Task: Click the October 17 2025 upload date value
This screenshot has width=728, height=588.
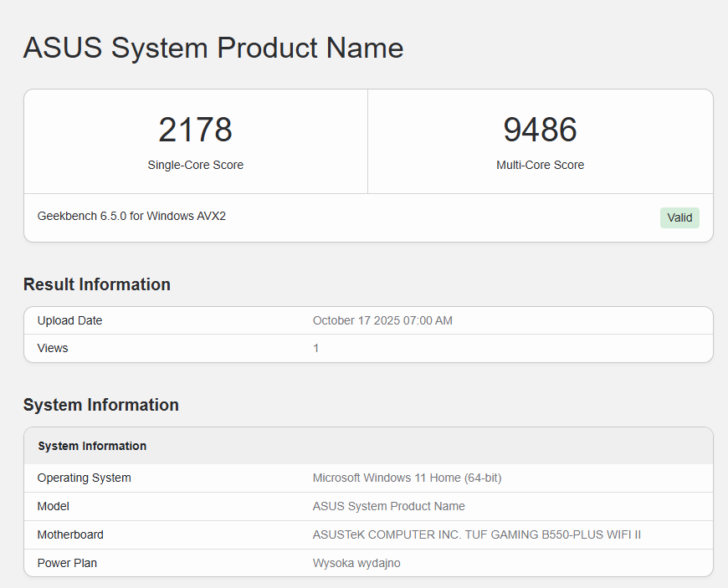Action: (382, 320)
